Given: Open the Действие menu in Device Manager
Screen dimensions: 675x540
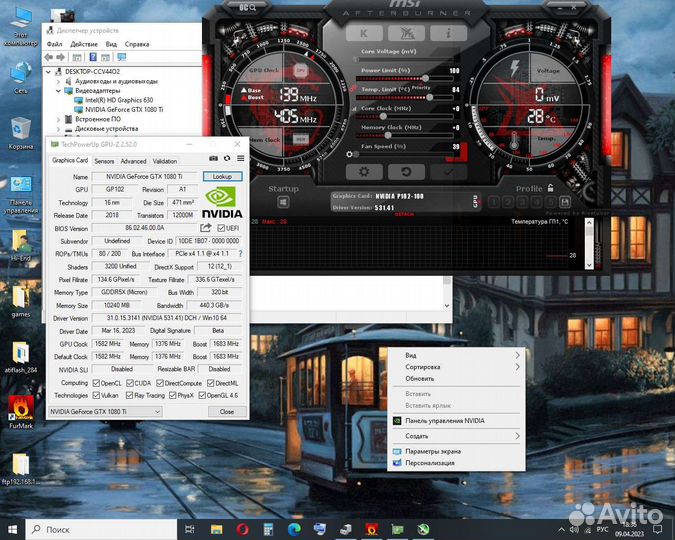Looking at the screenshot, I should 84,44.
